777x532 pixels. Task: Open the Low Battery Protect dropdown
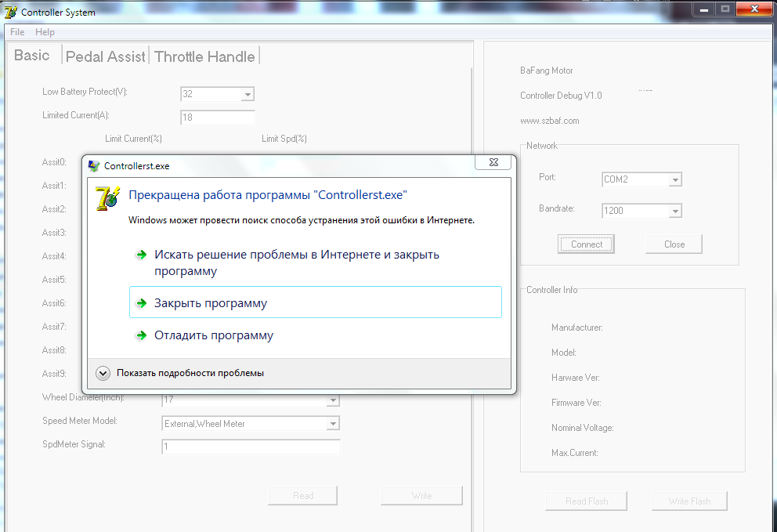pos(248,94)
